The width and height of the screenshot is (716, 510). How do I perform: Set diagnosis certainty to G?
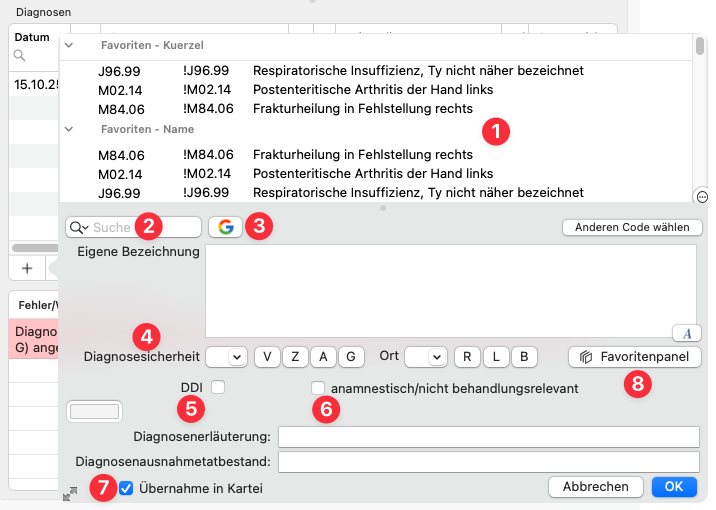pos(351,357)
